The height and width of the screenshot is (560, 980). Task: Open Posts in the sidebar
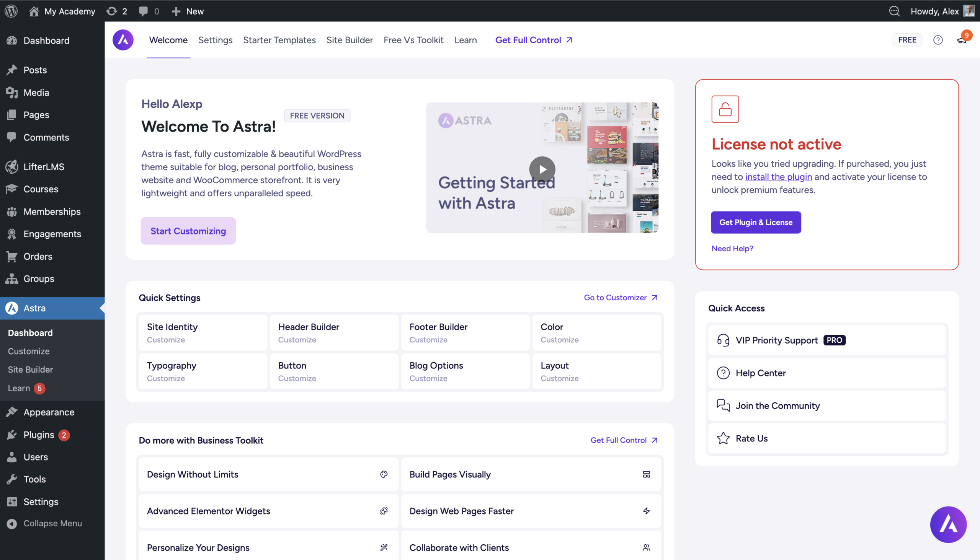coord(52,70)
